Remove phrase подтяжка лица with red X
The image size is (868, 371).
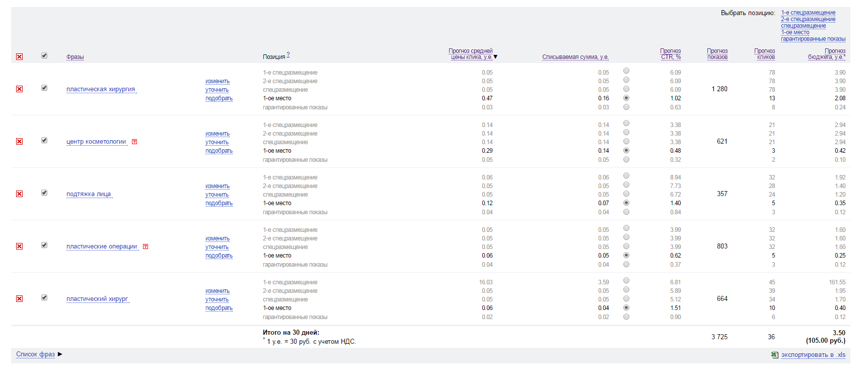19,194
